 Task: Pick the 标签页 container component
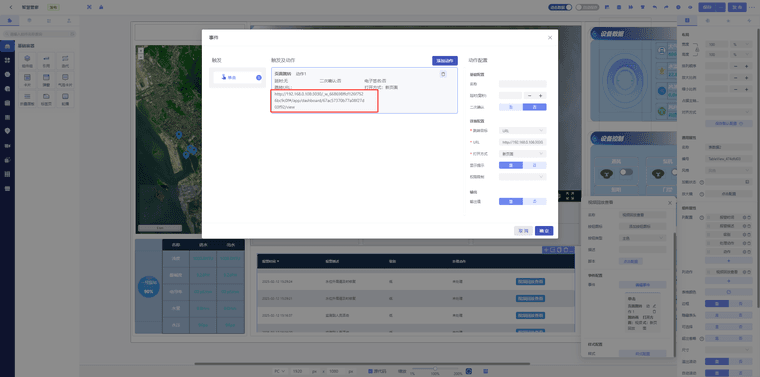point(47,99)
